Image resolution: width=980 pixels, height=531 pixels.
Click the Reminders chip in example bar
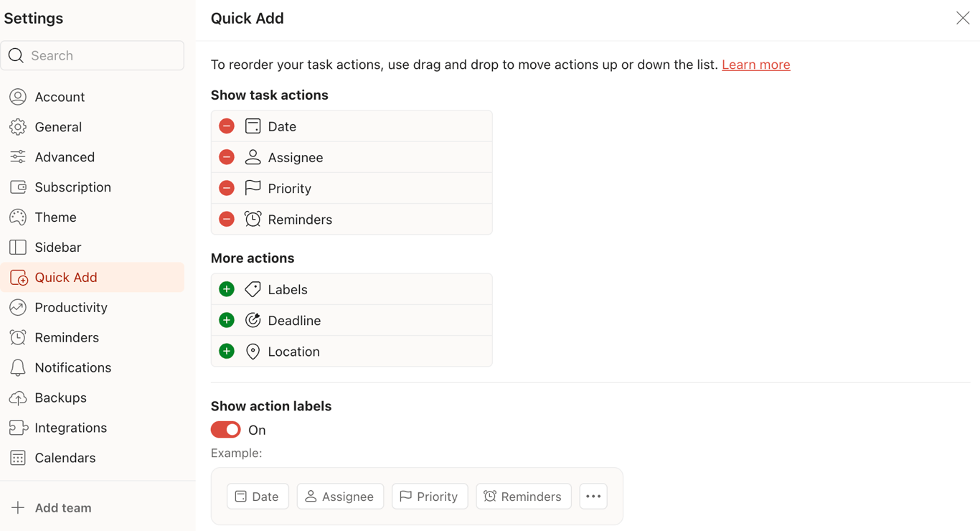click(x=523, y=497)
